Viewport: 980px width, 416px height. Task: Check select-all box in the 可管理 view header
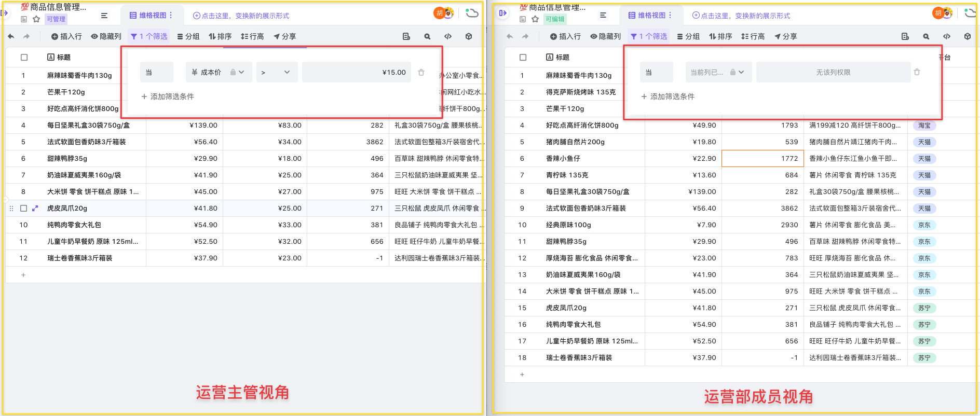24,58
